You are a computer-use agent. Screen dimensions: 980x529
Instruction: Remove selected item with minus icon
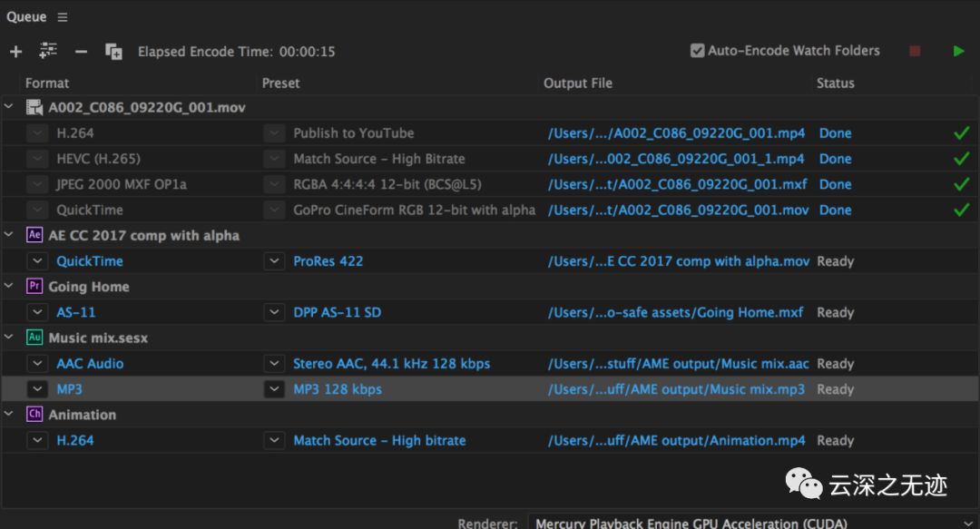82,52
